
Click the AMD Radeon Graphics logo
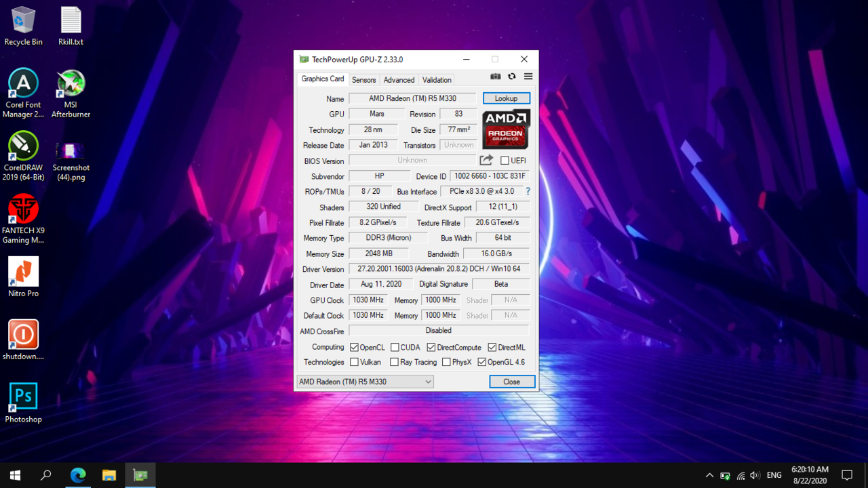(506, 129)
